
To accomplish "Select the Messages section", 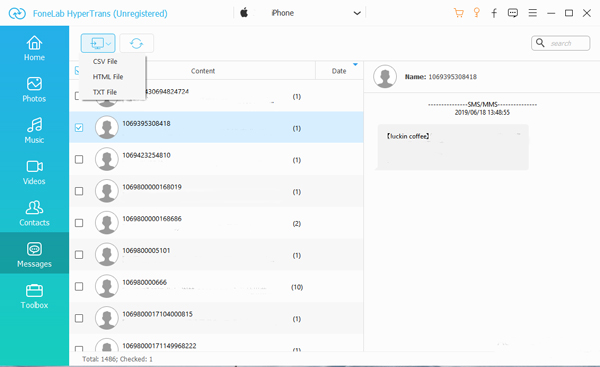I will click(x=34, y=253).
